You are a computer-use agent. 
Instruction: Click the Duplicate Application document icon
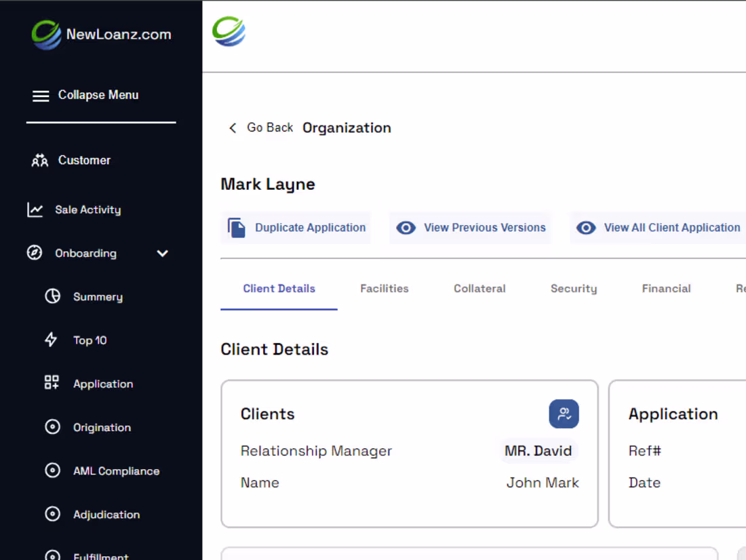(x=237, y=228)
